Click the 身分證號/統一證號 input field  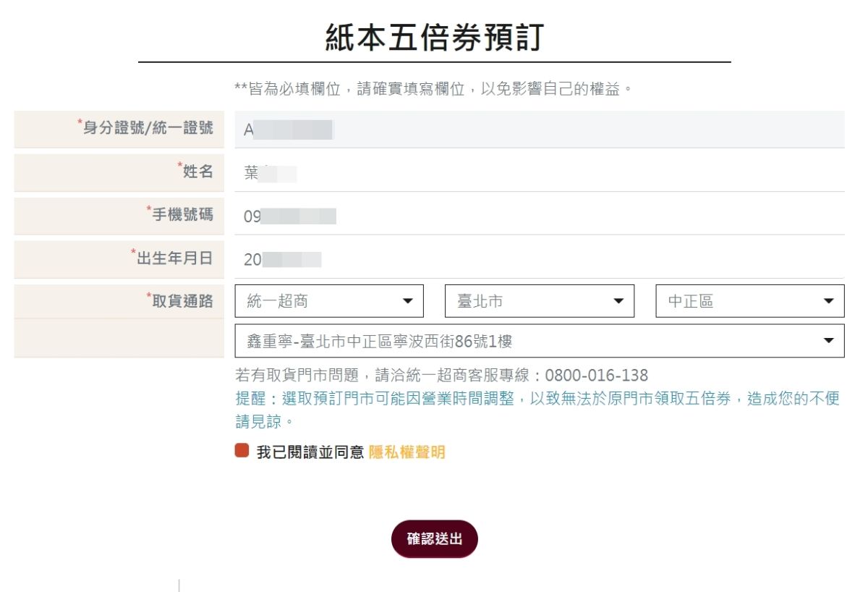click(539, 130)
